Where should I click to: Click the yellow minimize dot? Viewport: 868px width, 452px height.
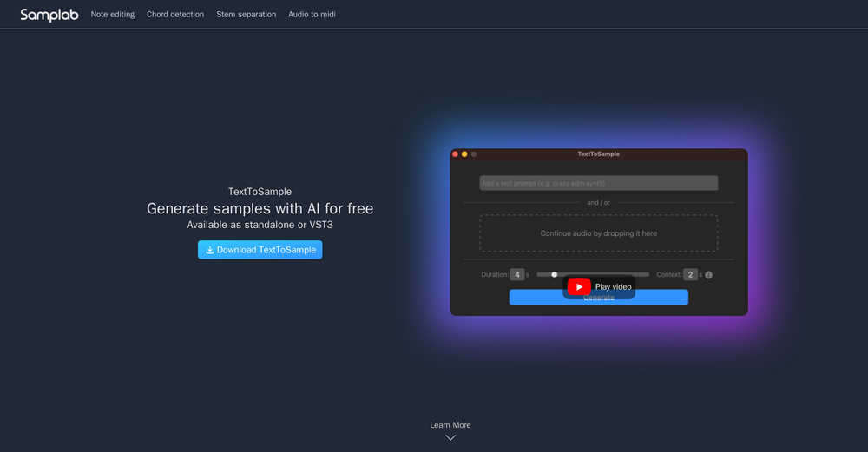click(x=464, y=154)
